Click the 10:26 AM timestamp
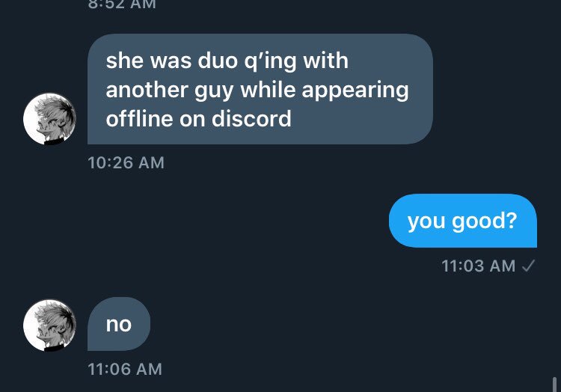The height and width of the screenshot is (392, 561). (x=126, y=163)
